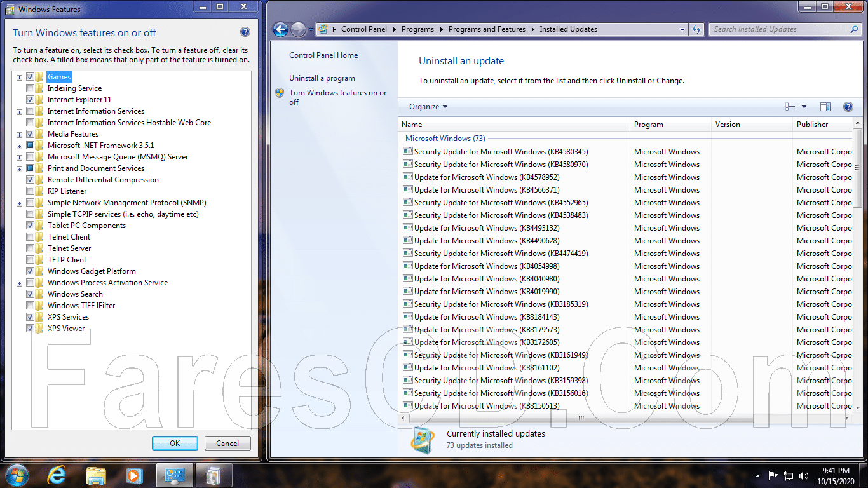This screenshot has width=868, height=488.
Task: Click the search magnifier icon
Action: click(854, 29)
